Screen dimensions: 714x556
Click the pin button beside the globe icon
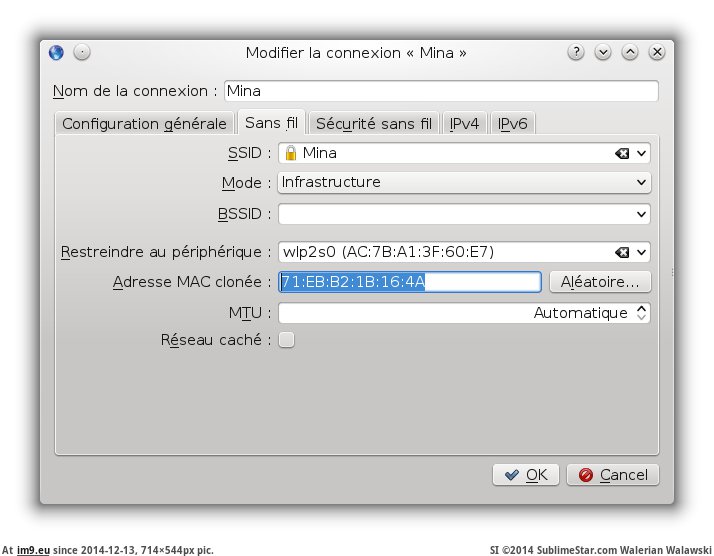click(82, 52)
